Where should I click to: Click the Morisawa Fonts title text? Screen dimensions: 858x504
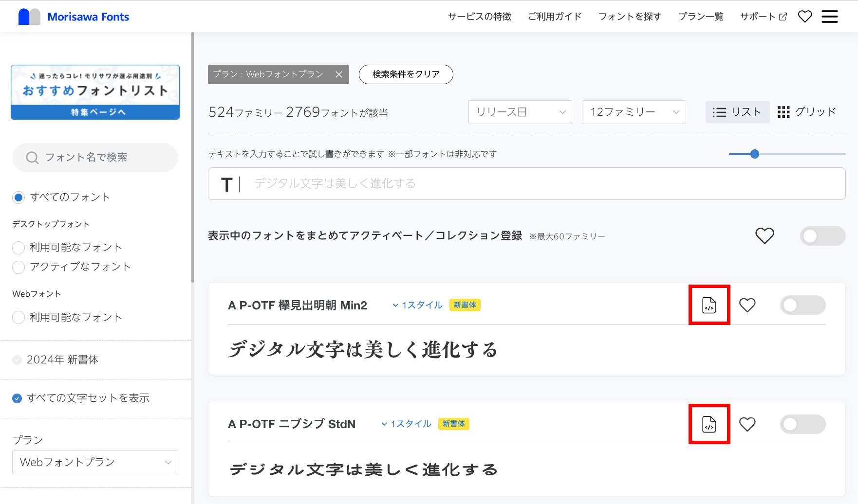(88, 17)
